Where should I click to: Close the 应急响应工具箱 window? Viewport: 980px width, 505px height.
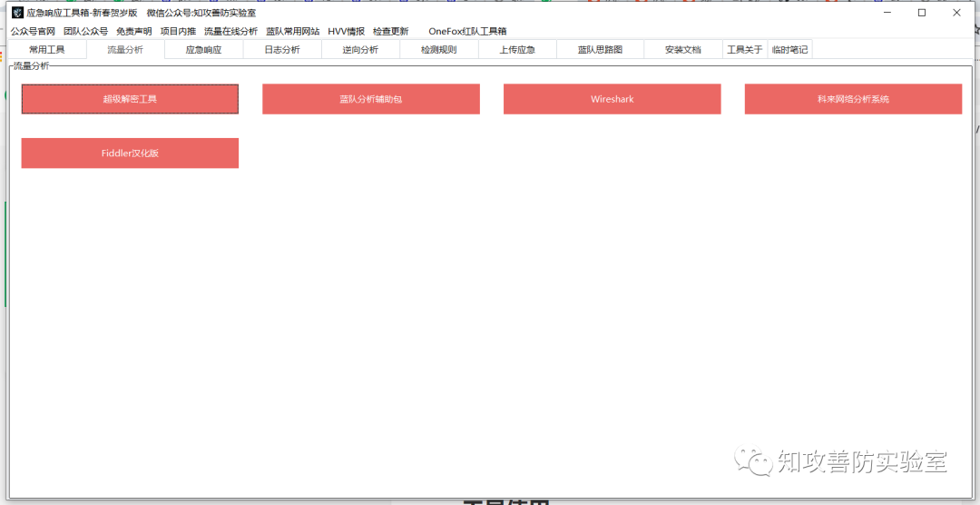point(957,13)
